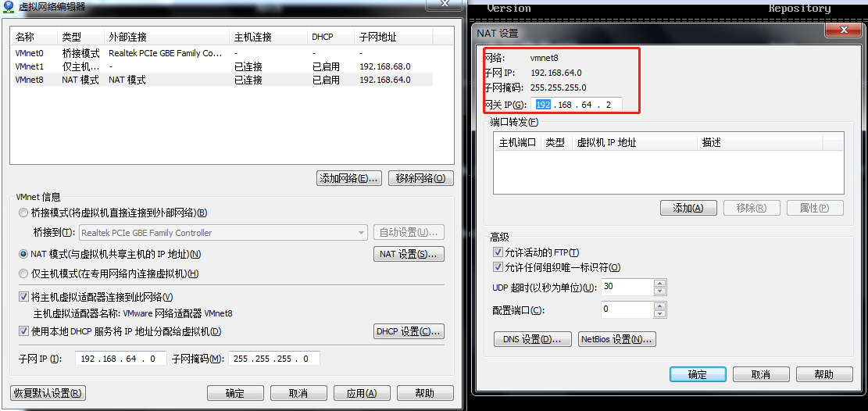
Task: Decrease UDP timeout with down arrow
Action: click(x=659, y=291)
